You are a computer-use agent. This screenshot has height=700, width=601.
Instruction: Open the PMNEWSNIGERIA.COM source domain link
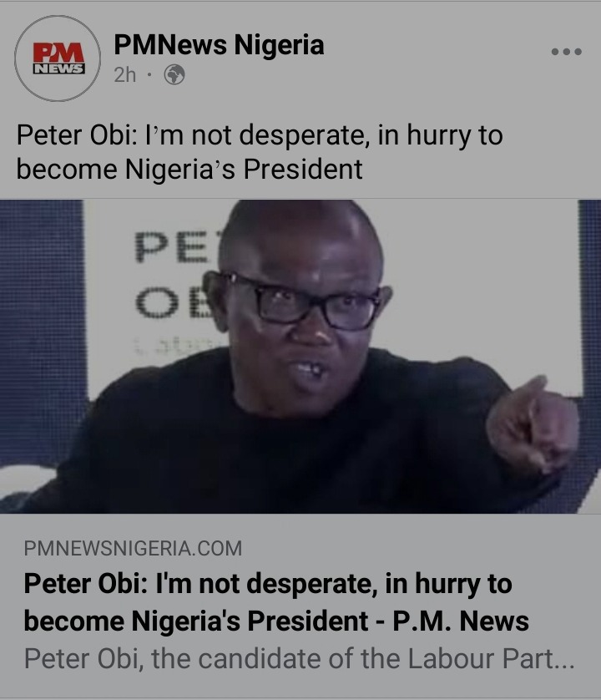(x=133, y=548)
